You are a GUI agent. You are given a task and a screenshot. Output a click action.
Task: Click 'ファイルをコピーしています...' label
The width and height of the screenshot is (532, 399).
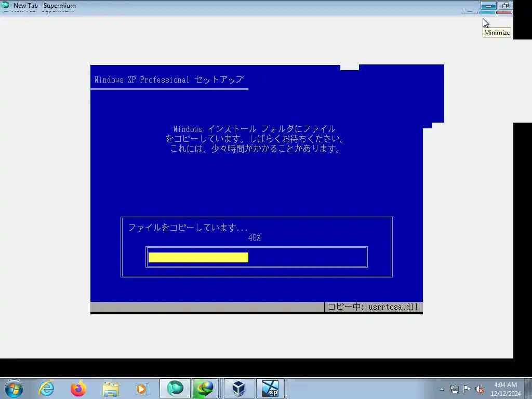point(188,228)
